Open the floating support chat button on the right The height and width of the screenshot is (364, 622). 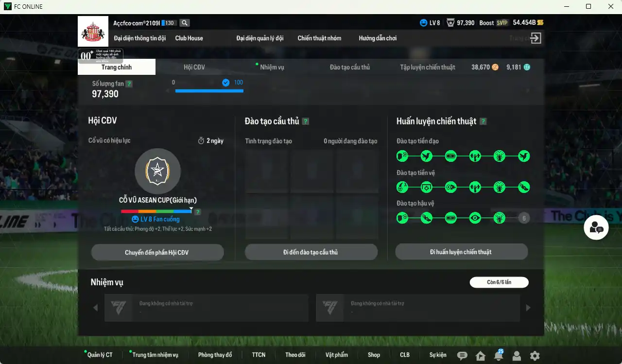click(x=596, y=227)
